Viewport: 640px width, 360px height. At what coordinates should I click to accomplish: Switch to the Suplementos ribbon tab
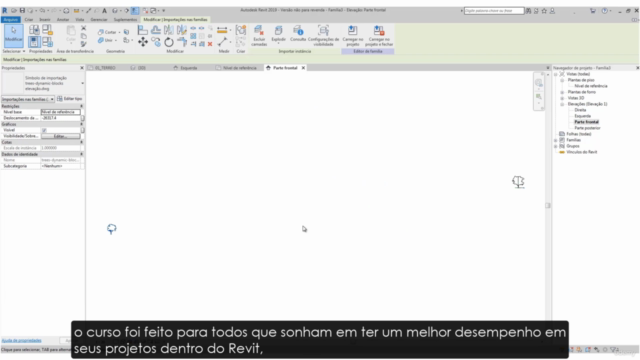pos(125,20)
